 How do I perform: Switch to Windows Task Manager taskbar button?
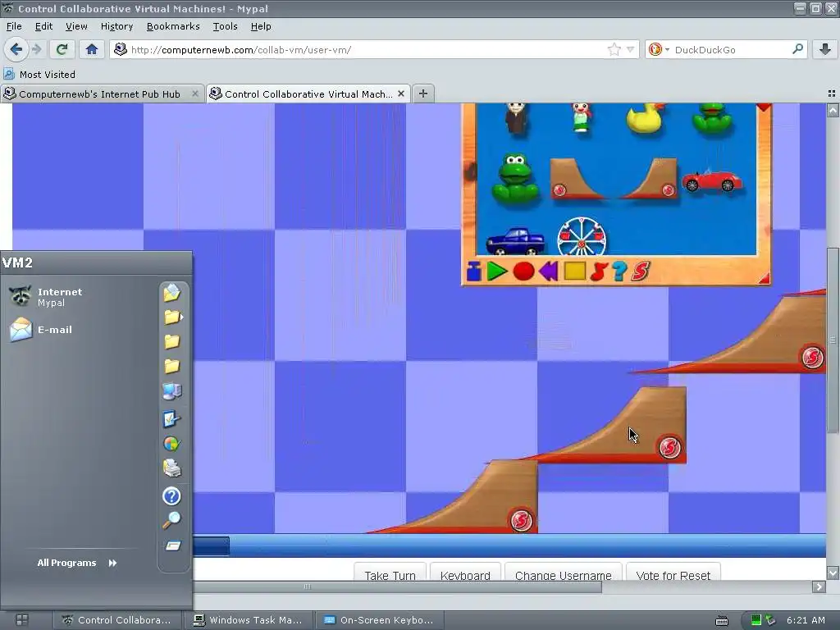(x=249, y=620)
